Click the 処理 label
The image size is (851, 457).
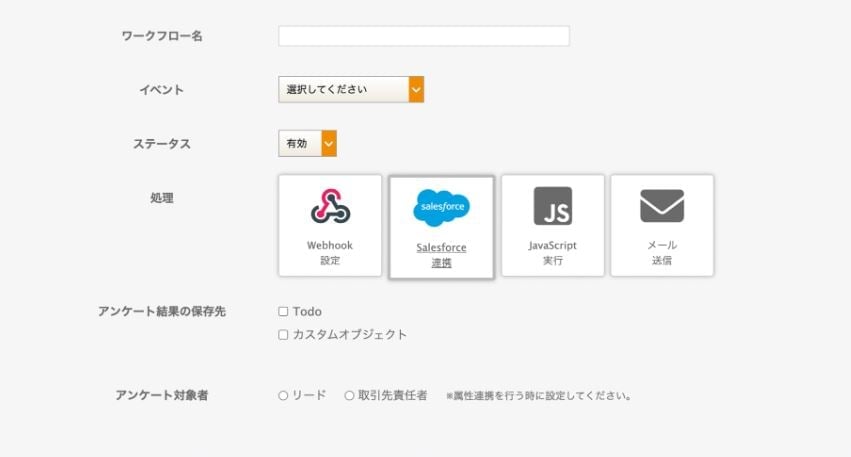(162, 198)
